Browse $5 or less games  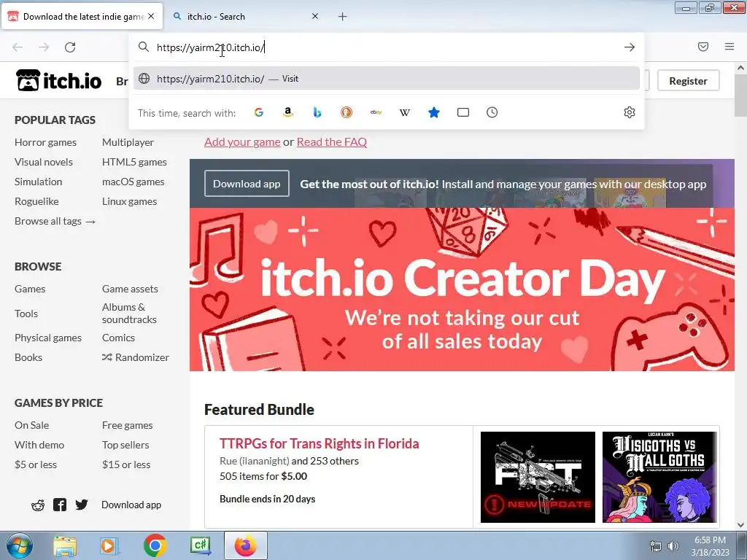pyautogui.click(x=36, y=464)
